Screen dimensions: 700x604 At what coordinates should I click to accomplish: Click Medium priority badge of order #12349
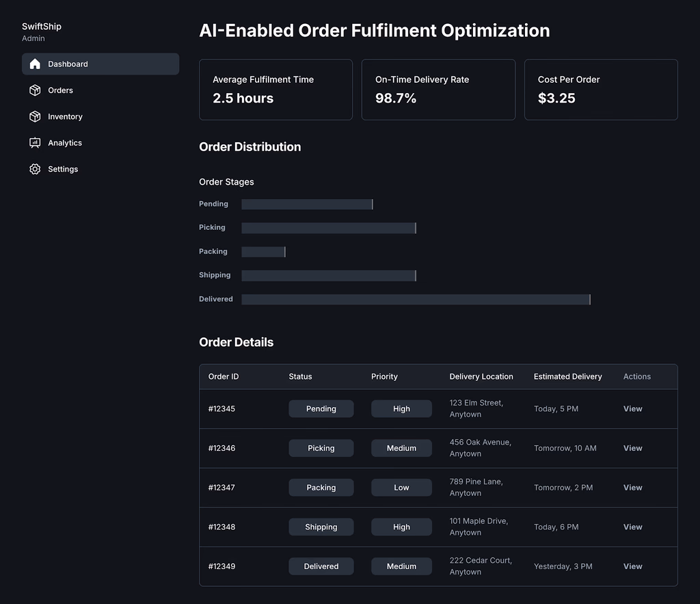click(x=401, y=566)
